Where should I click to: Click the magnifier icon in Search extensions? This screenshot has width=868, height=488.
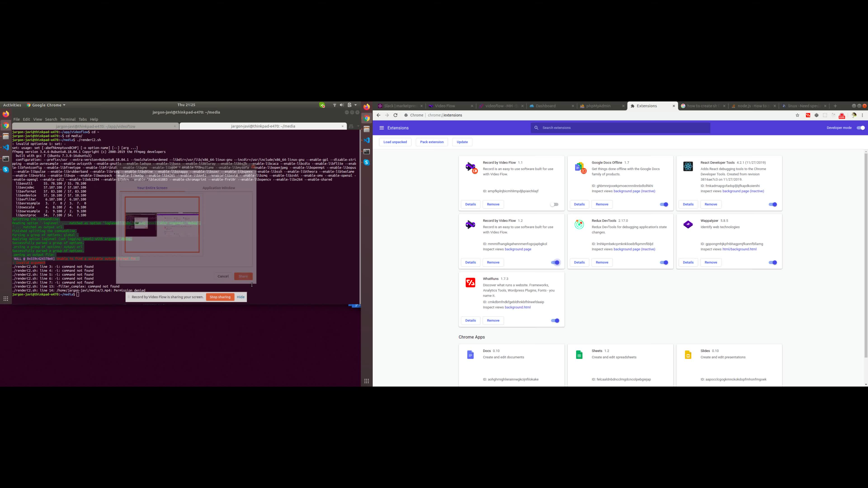pyautogui.click(x=536, y=128)
